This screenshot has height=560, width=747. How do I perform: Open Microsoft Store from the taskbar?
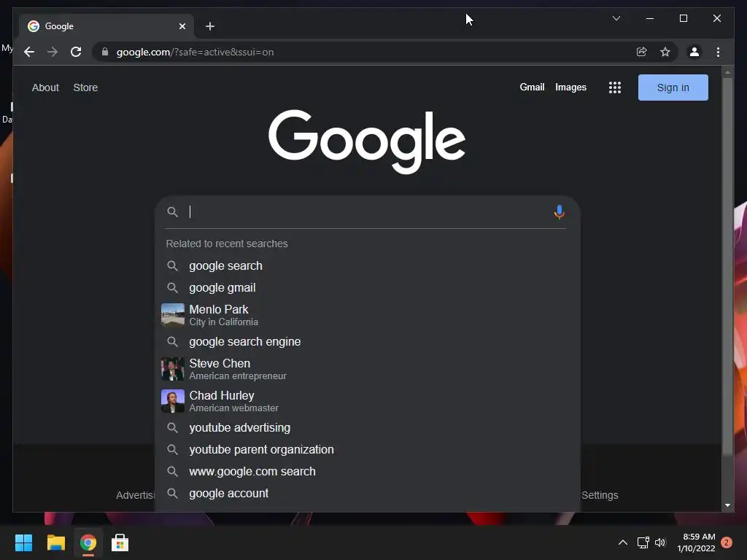(x=120, y=542)
